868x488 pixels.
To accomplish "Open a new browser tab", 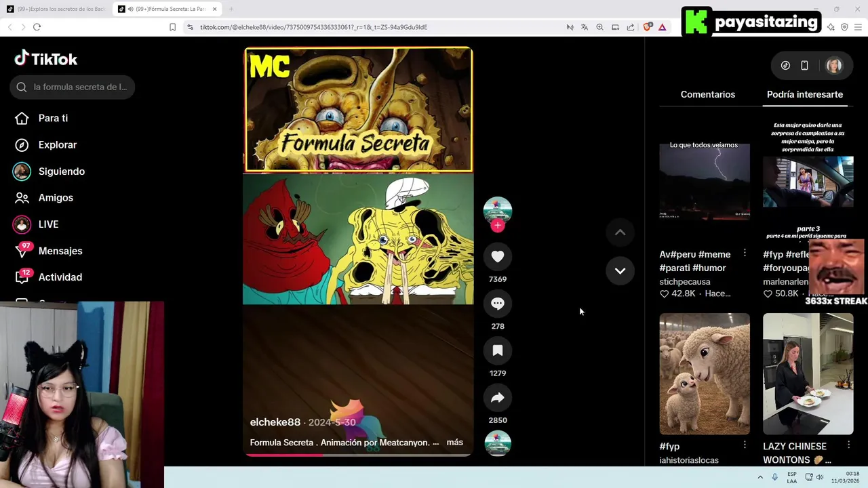I will [231, 9].
